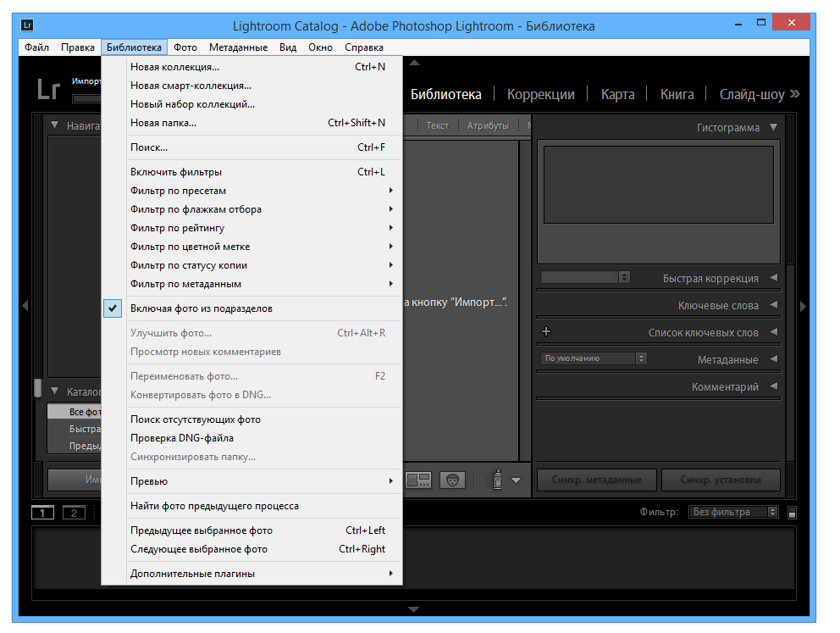Choose 'Новая папка...' menu item
Image resolution: width=840 pixels, height=633 pixels.
pos(251,123)
